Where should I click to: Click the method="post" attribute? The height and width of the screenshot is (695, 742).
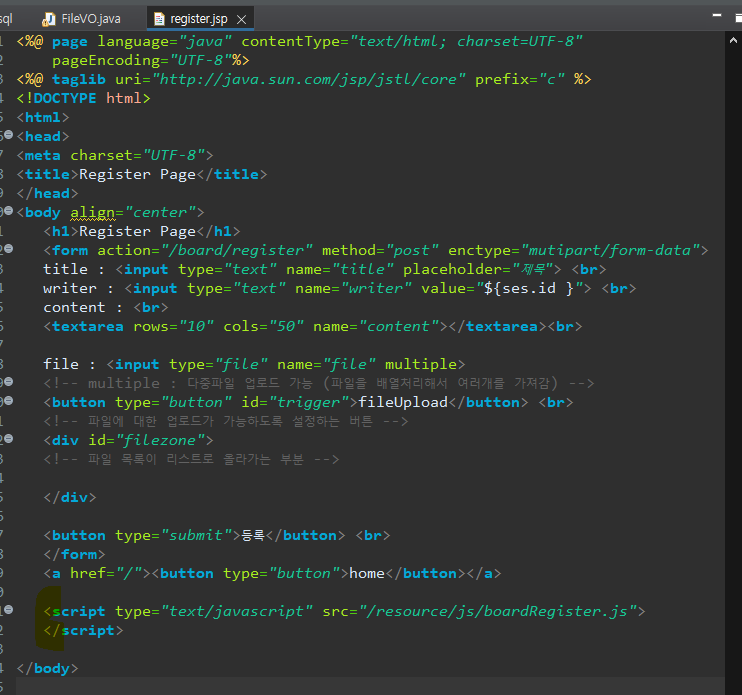point(380,250)
